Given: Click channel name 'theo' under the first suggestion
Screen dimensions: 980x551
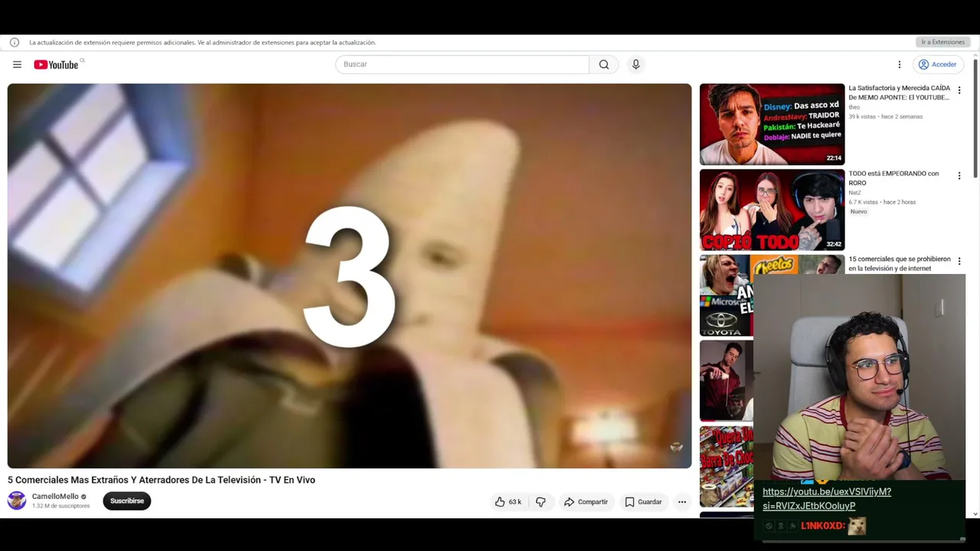Looking at the screenshot, I should point(854,107).
